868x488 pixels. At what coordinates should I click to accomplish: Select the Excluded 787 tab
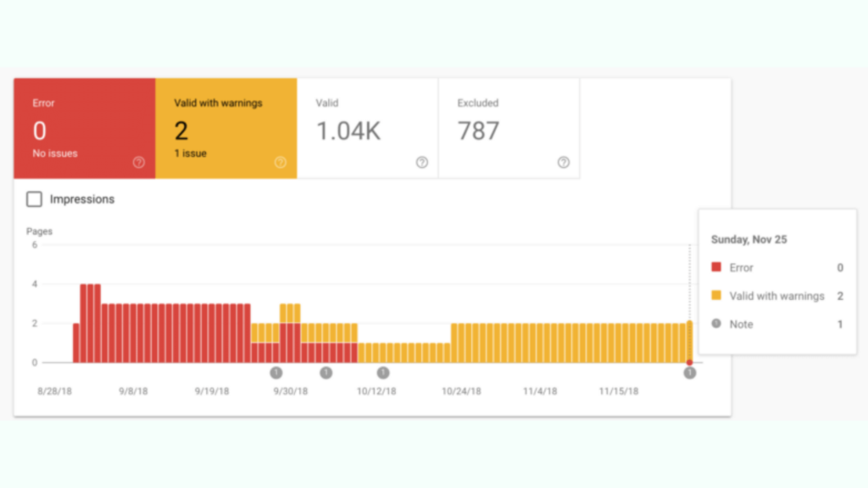click(509, 129)
